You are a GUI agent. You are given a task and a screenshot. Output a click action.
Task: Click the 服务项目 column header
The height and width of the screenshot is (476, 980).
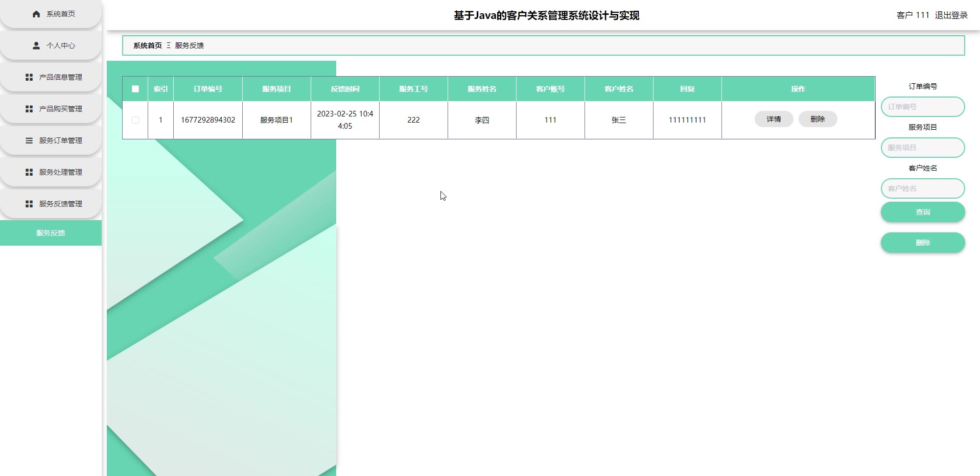coord(276,89)
